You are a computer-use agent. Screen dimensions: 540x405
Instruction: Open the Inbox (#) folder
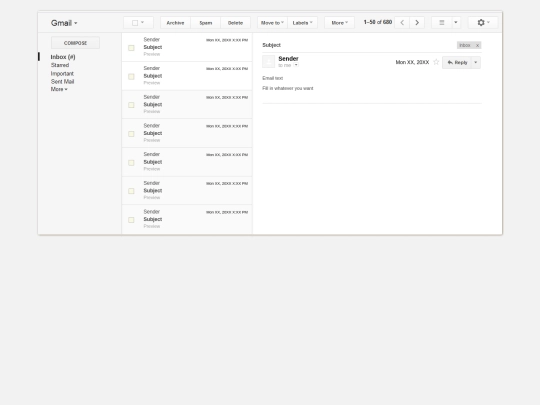[63, 57]
